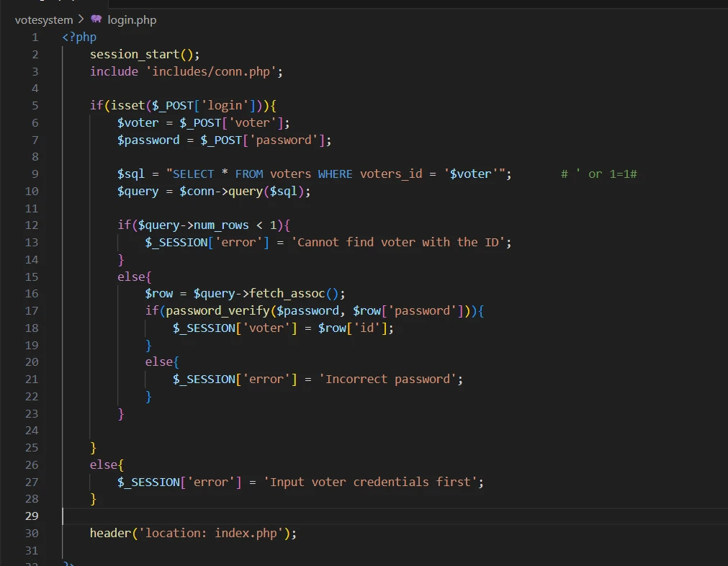Viewport: 728px width, 566px height.
Task: Click fetch_assoc() method call
Action: pyautogui.click(x=294, y=294)
